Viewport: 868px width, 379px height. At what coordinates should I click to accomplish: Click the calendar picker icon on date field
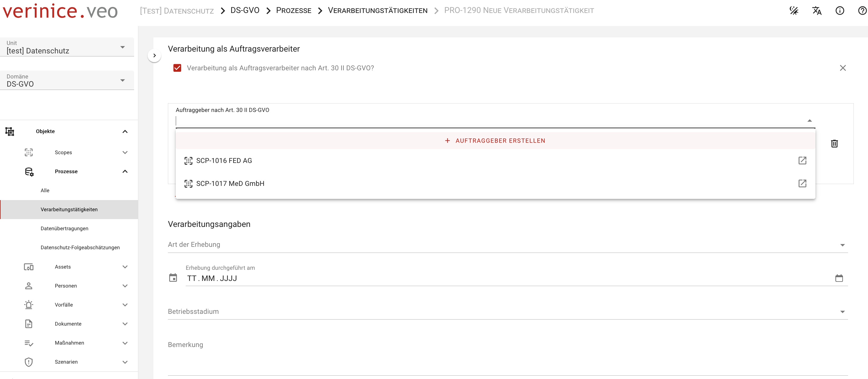coord(839,278)
